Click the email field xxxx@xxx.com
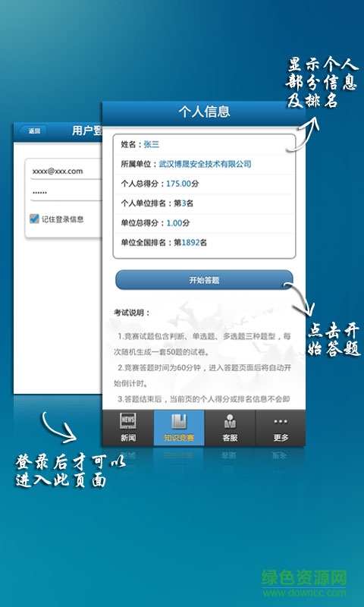Image resolution: width=364 pixels, height=607 pixels. click(x=66, y=171)
